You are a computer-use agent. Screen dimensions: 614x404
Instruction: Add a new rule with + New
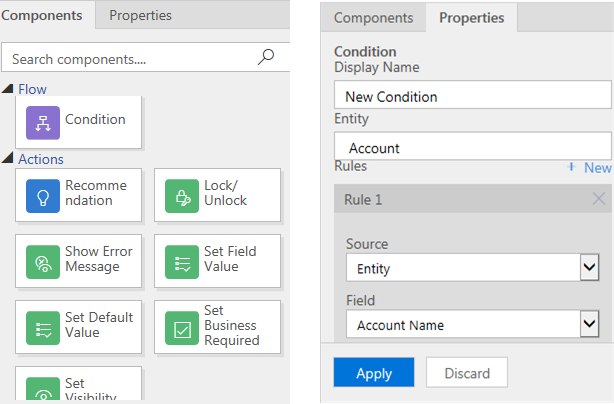point(589,168)
